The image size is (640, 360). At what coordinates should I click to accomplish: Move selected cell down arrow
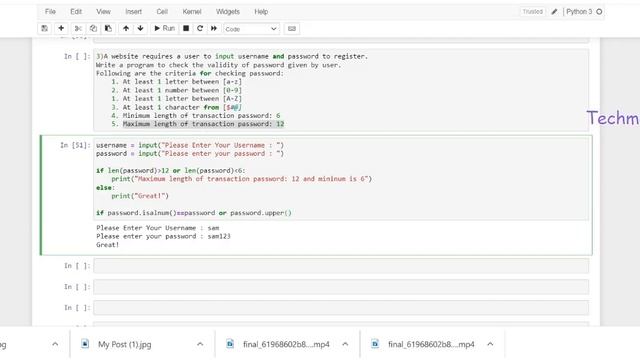click(140, 28)
